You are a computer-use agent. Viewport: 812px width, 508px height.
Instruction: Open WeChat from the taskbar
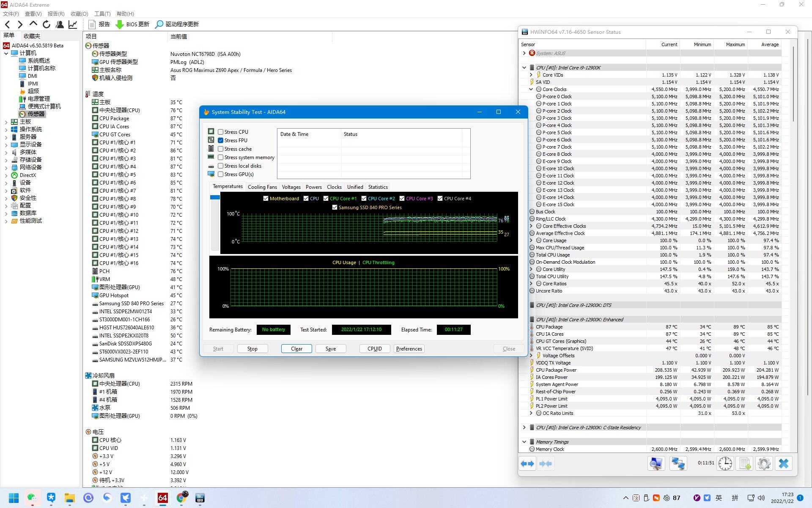[x=32, y=498]
